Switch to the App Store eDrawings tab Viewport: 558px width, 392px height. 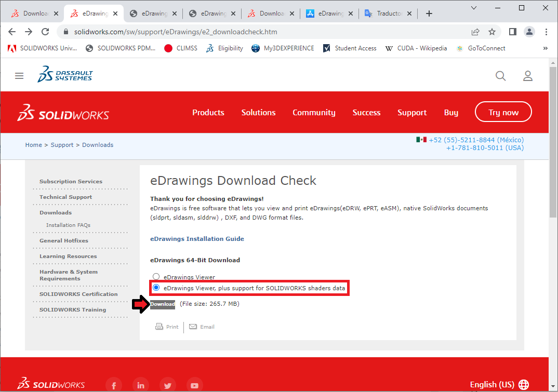[x=329, y=13]
